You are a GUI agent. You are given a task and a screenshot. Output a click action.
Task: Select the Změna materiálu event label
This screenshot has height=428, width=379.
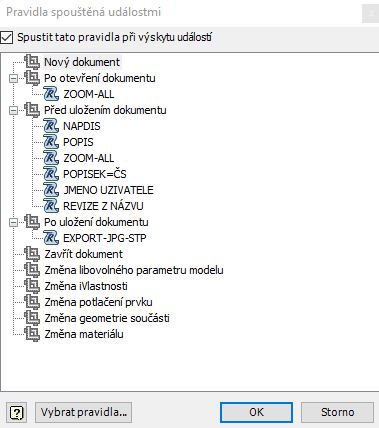click(x=84, y=334)
